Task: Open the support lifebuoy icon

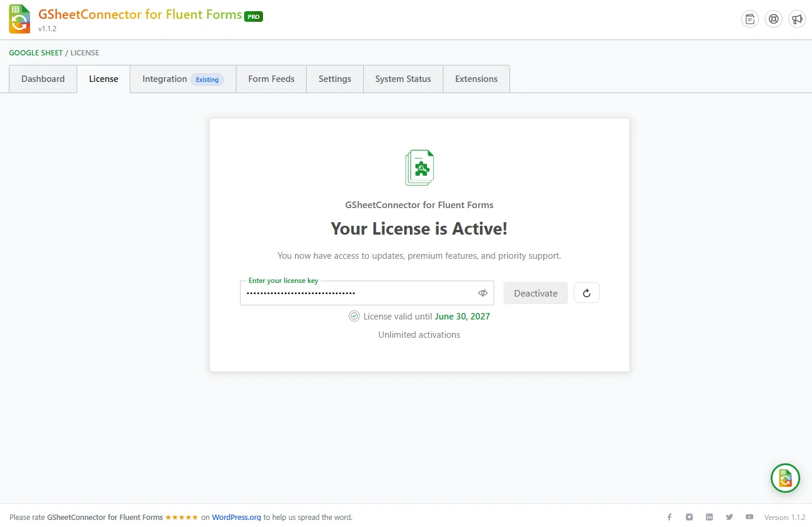Action: click(x=774, y=19)
